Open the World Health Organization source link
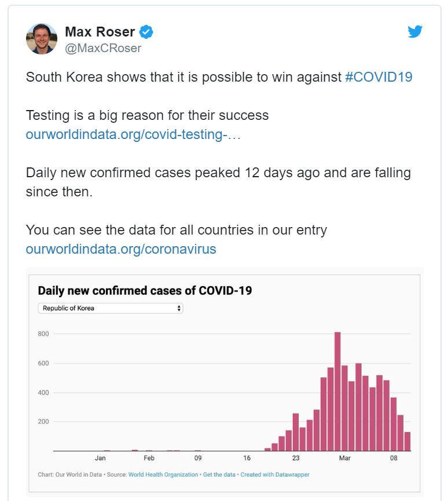This screenshot has width=448, height=501. coord(163,474)
